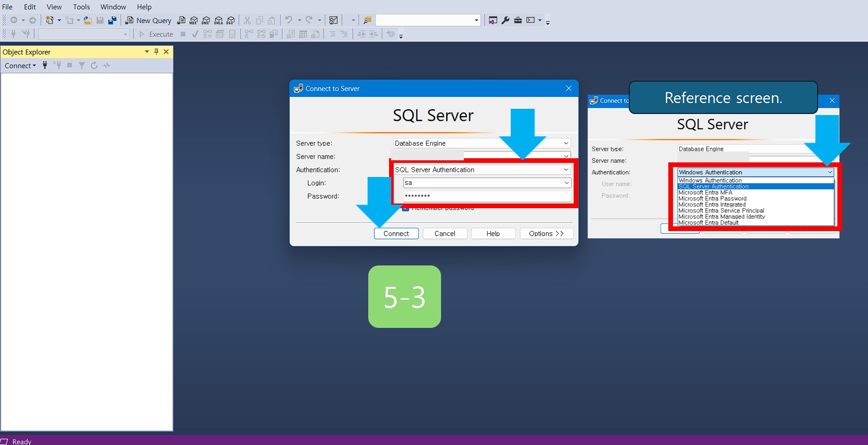Open the Activity Monitor icon in toolbar

334,20
